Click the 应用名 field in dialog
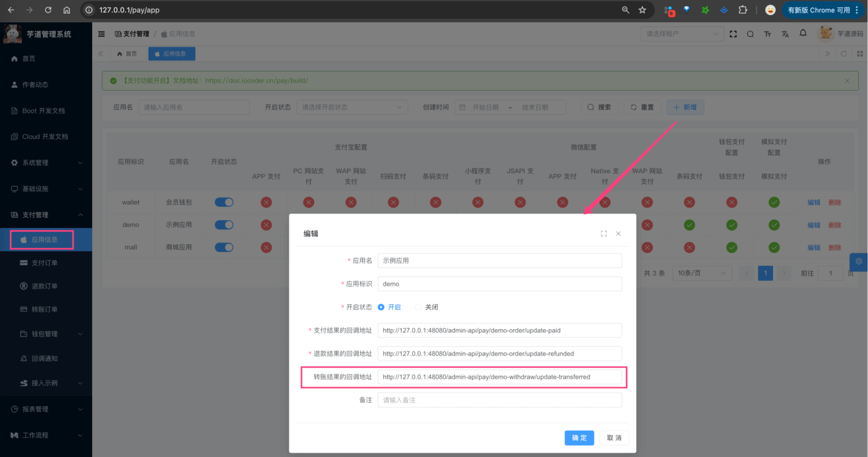This screenshot has width=868, height=457. point(499,261)
